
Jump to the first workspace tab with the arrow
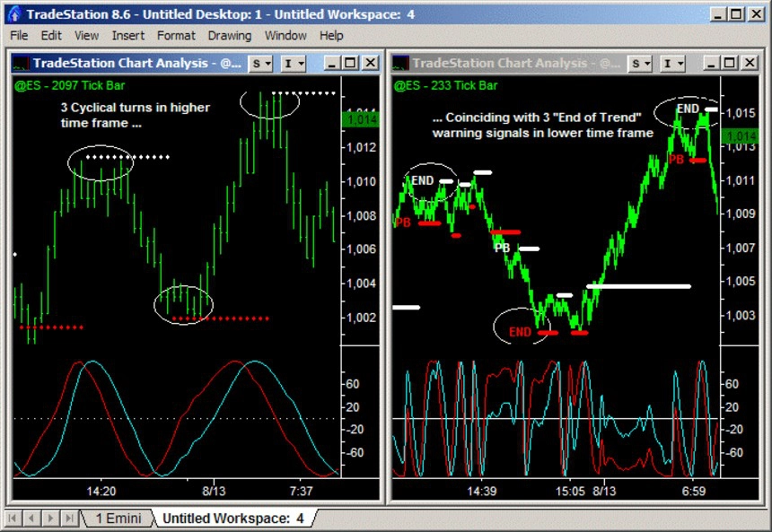[13, 518]
